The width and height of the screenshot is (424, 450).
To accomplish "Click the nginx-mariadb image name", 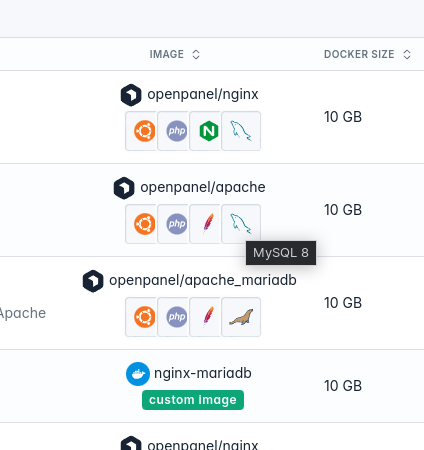I will 203,373.
